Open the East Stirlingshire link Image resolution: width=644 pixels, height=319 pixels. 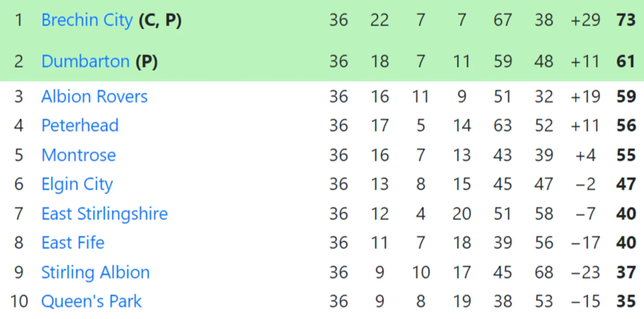(x=105, y=214)
